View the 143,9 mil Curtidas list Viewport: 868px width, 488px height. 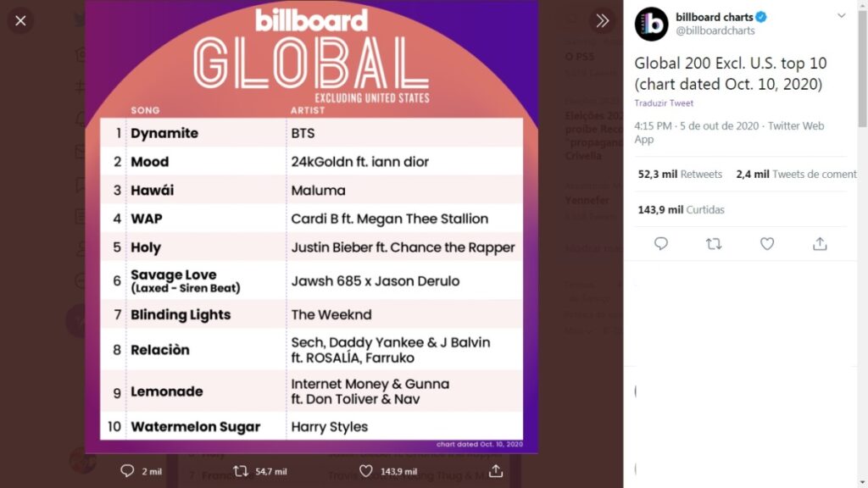click(681, 210)
